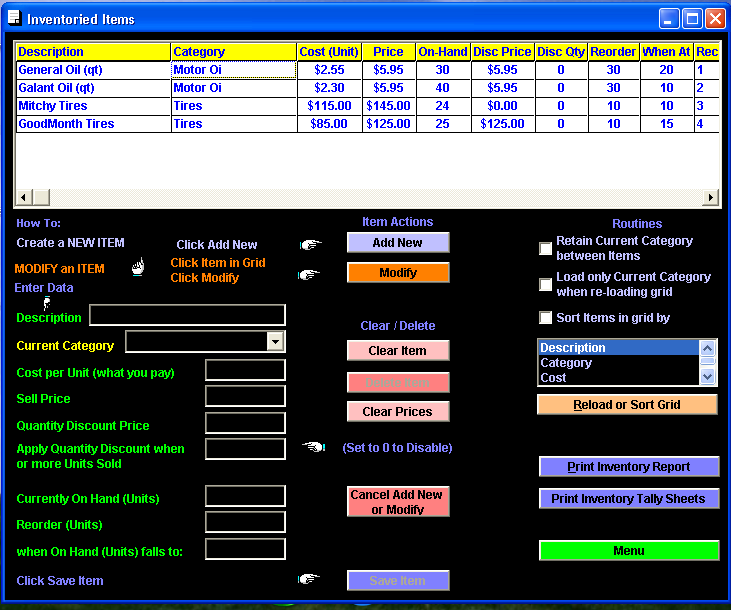
Task: Click Tires category in GoodMonth Tires row
Action: tap(234, 124)
